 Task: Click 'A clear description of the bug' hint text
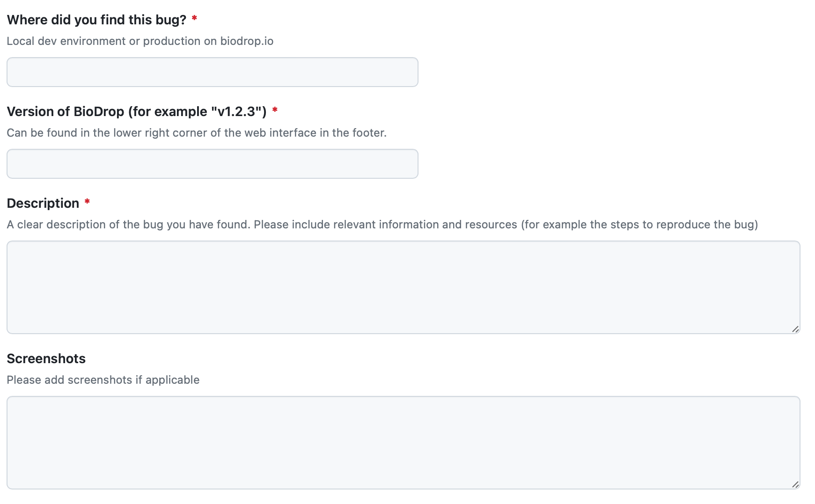coord(382,225)
